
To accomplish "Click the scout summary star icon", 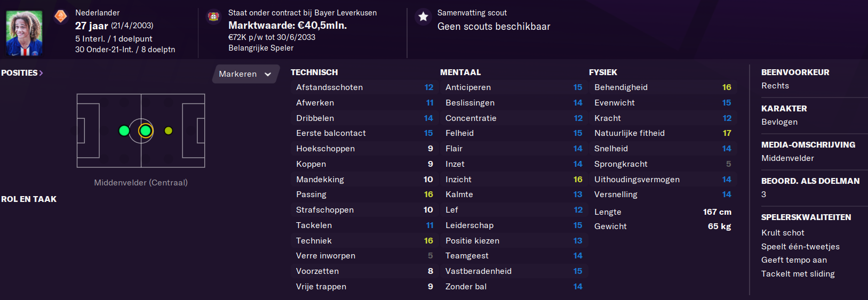I will point(423,17).
